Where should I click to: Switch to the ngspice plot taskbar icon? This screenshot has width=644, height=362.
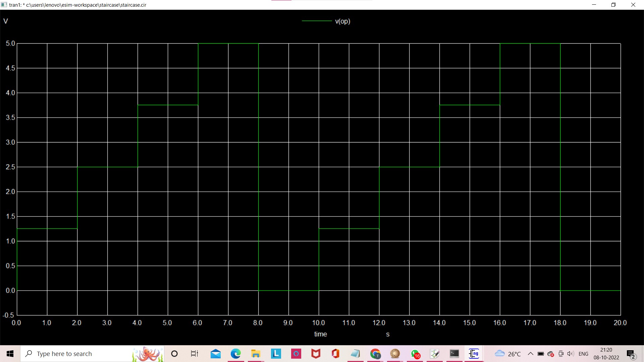coord(474,354)
